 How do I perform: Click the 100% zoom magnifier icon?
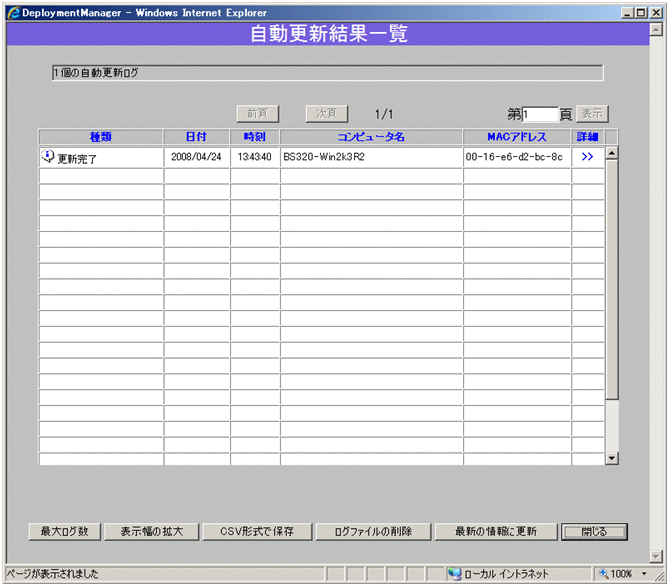(x=604, y=573)
